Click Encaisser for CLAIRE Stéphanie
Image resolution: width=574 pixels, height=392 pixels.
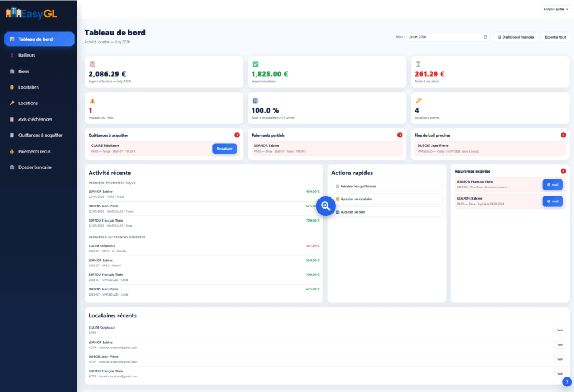224,149
